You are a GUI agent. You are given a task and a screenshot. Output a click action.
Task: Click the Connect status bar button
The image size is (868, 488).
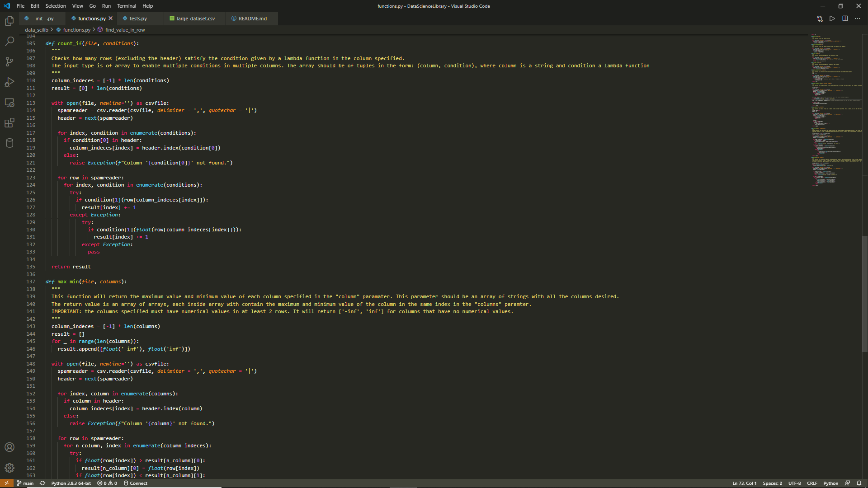[136, 483]
